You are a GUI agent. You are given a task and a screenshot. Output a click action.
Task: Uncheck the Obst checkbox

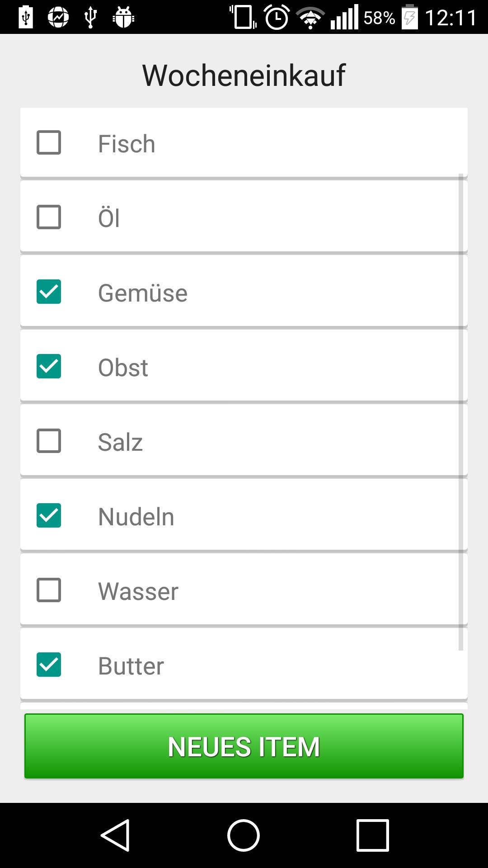pyautogui.click(x=49, y=366)
